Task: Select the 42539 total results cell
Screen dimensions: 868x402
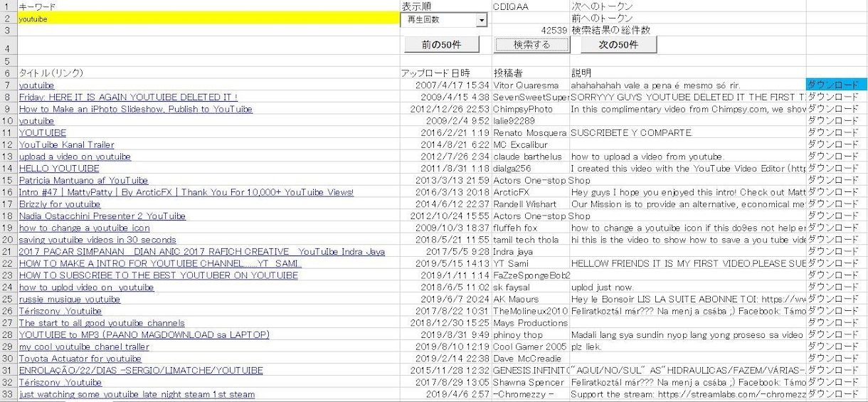Action: pyautogui.click(x=531, y=31)
